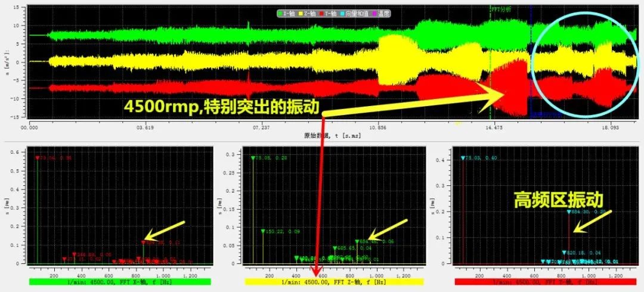Screen dimensions: 644x292
Task: Select the 75.05 Hz peak marker in the Z-轴 FFT
Action: pyautogui.click(x=253, y=159)
